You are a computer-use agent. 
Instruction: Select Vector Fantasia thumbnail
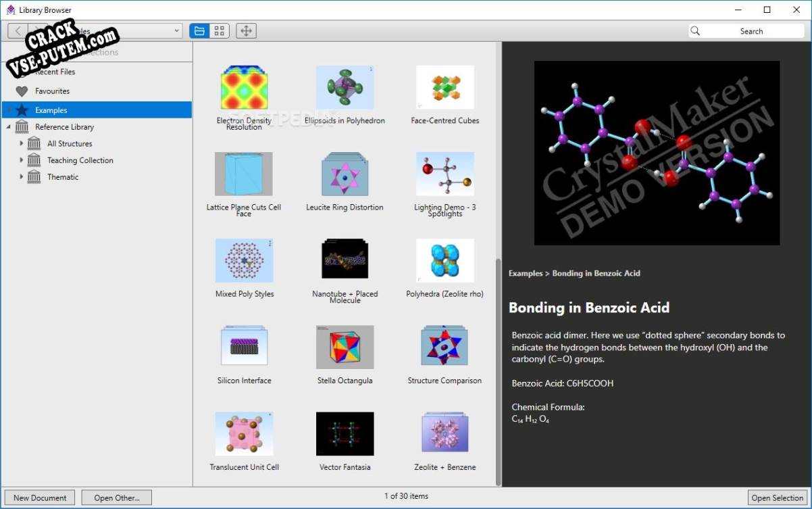(345, 434)
